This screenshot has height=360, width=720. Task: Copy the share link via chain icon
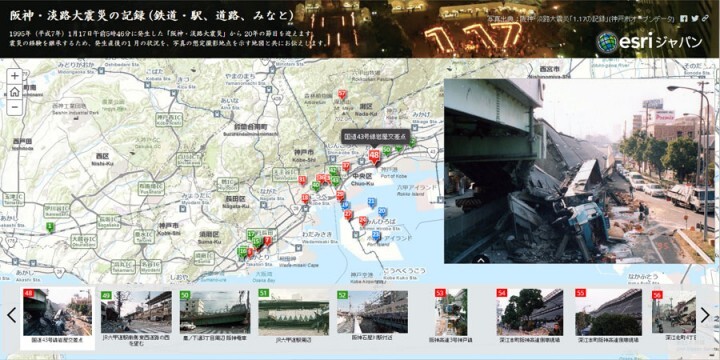706,19
